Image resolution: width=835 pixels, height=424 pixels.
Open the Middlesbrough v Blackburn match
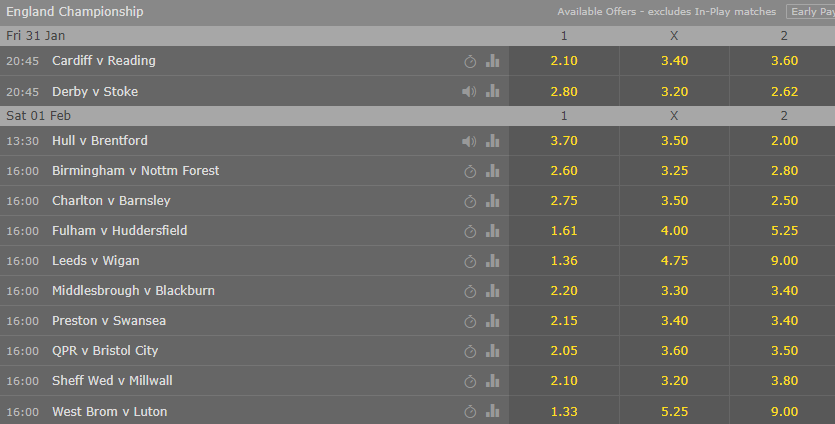[x=133, y=291]
